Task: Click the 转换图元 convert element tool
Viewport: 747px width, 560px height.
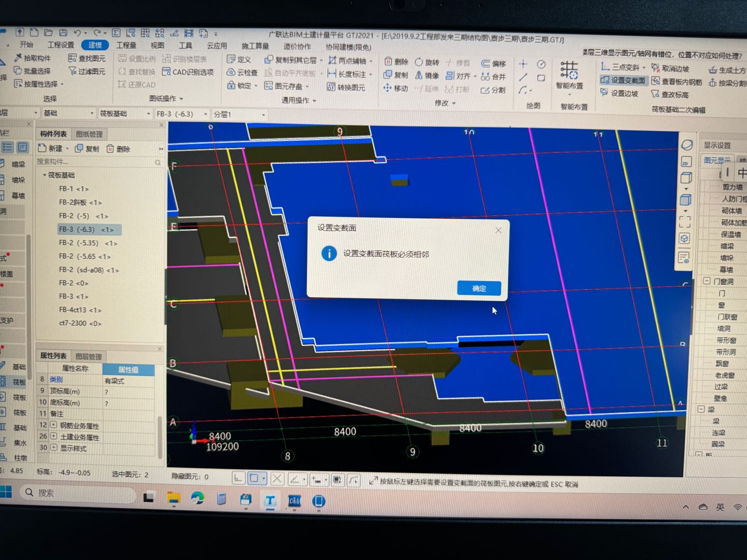Action: pyautogui.click(x=346, y=87)
